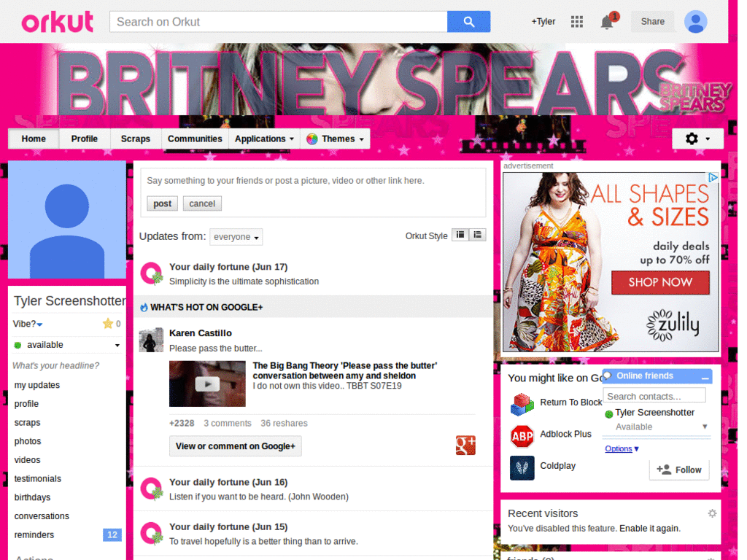Focus the Search on Orkut field

[x=278, y=22]
